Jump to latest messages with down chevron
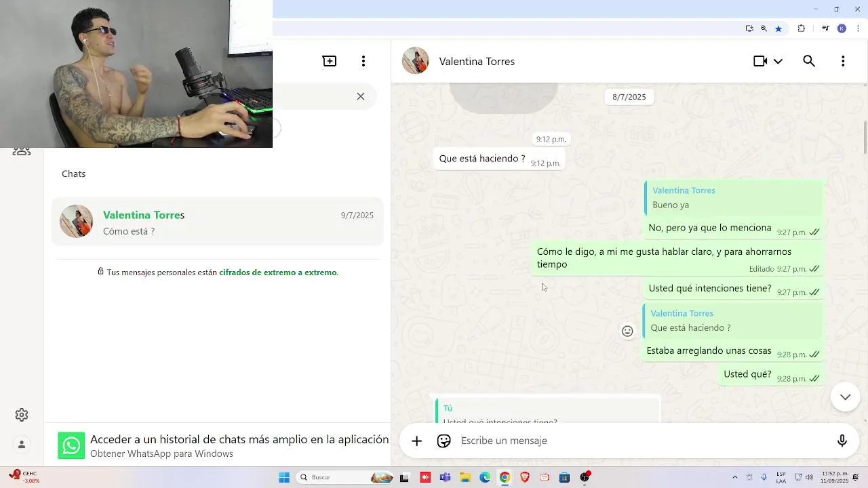868x488 pixels. pos(845,397)
